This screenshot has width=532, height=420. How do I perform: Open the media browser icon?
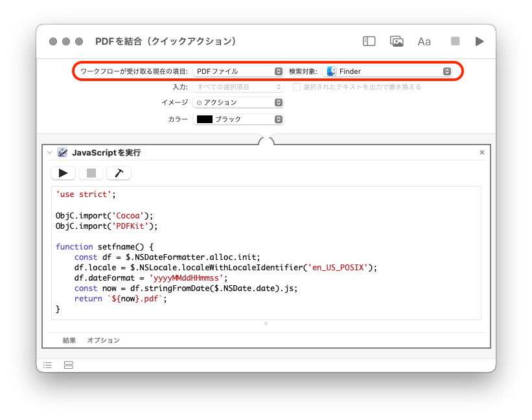tap(397, 41)
